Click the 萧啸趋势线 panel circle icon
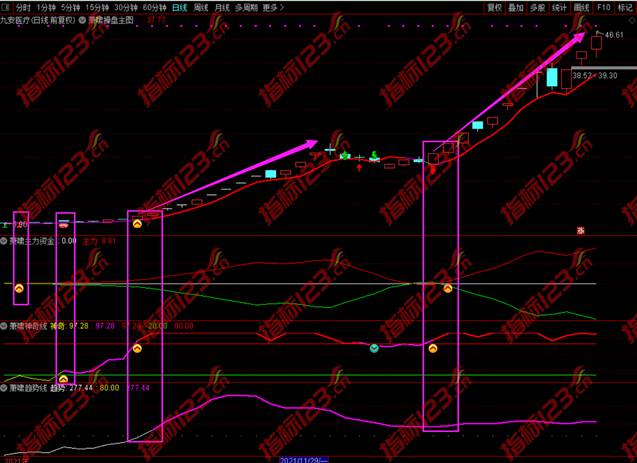The width and height of the screenshot is (637, 463). 5,386
